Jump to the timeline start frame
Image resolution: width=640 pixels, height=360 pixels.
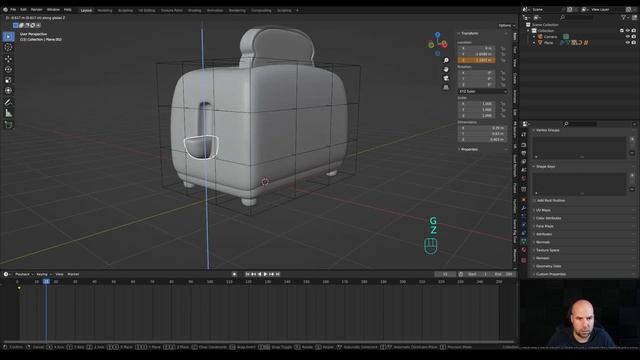247,274
